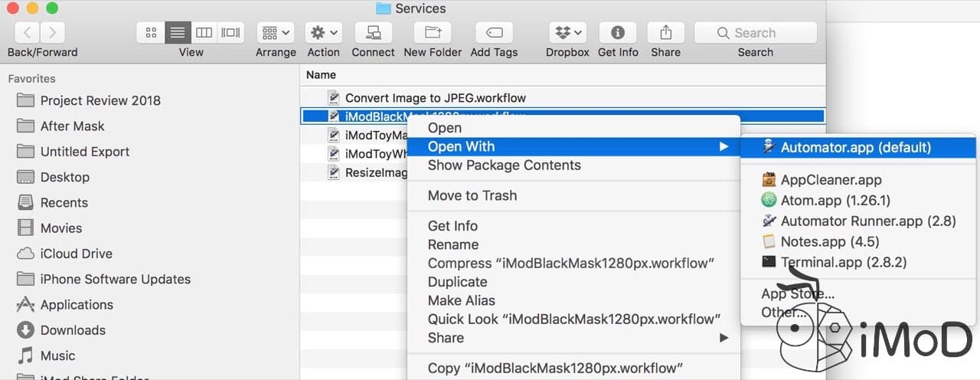Open iPhone Software Updates in sidebar
Viewport: 980px width, 380px height.
(x=115, y=279)
